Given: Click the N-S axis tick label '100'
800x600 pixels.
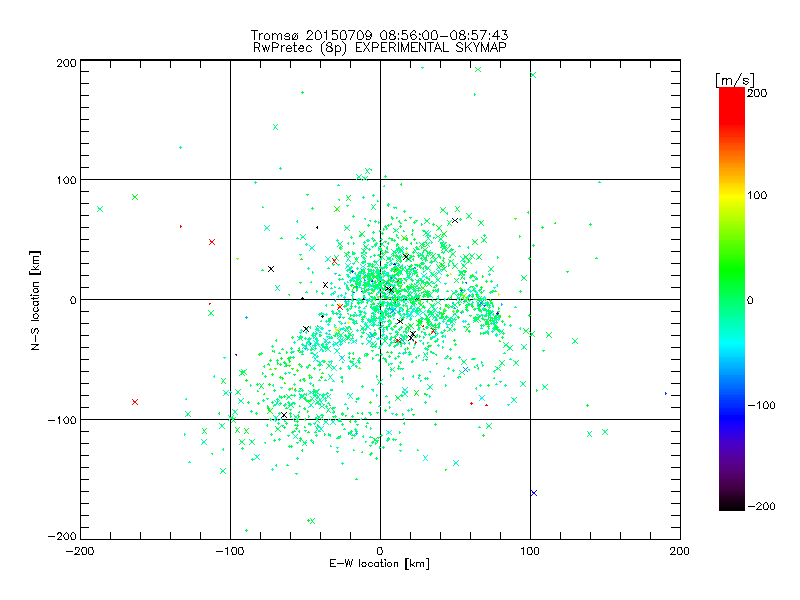Looking at the screenshot, I should [x=66, y=180].
